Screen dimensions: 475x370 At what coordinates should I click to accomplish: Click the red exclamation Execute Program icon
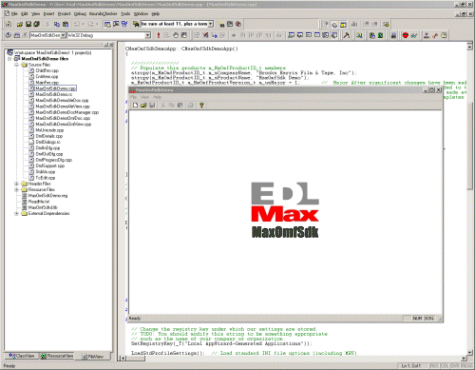[x=158, y=35]
